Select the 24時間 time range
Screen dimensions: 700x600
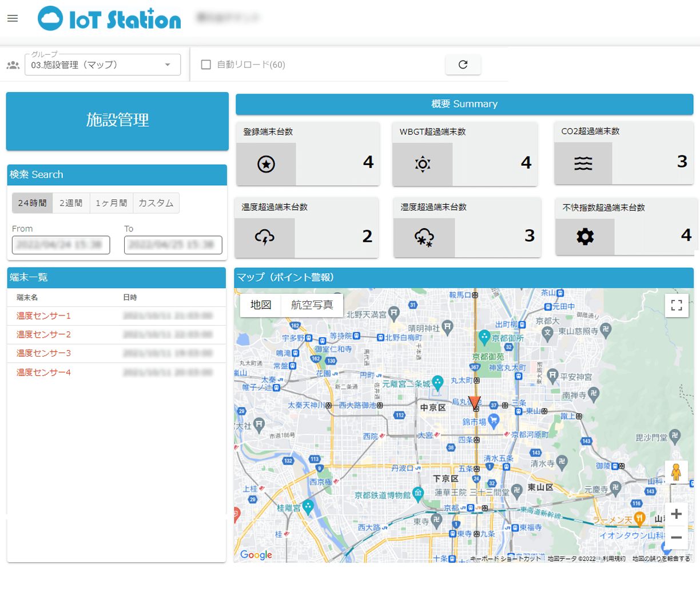pos(32,203)
